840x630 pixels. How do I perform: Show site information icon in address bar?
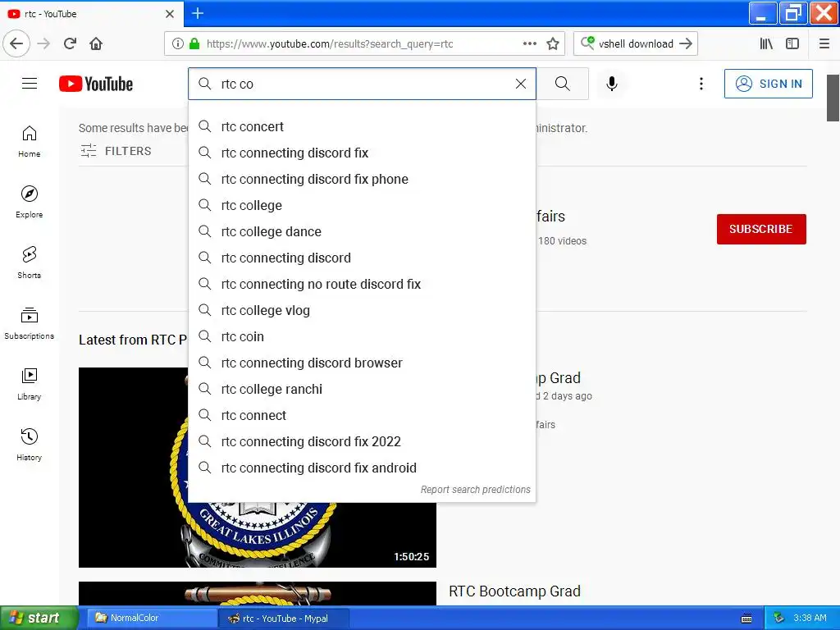point(178,43)
